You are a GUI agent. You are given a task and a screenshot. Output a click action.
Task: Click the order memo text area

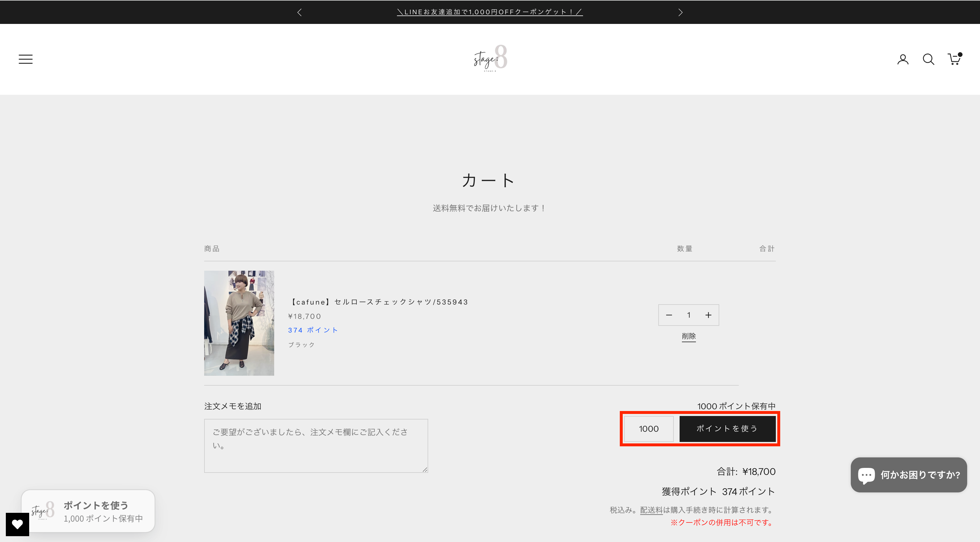tap(316, 446)
